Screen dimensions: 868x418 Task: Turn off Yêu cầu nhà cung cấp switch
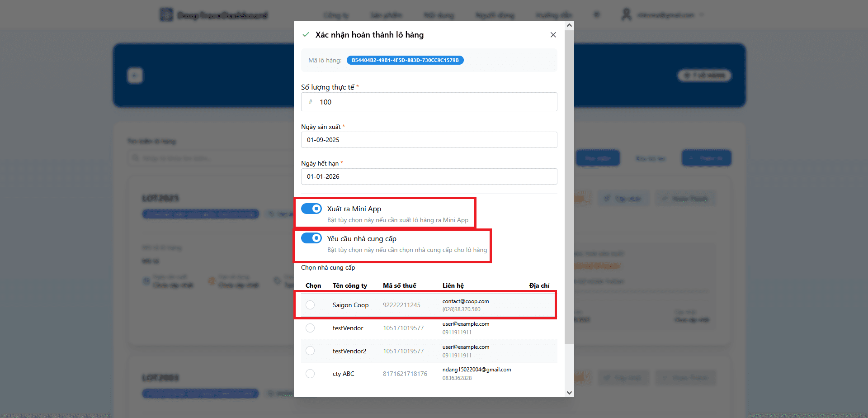[x=311, y=238]
